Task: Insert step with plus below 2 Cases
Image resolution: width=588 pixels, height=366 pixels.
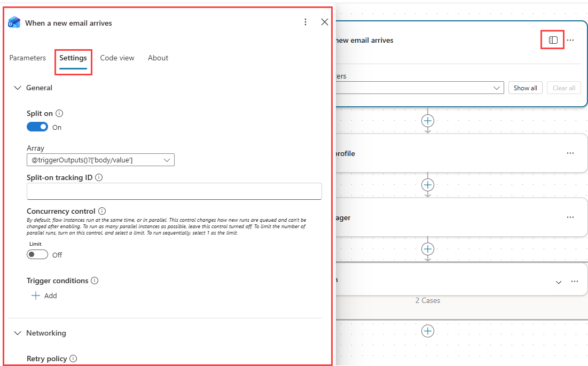Action: click(427, 331)
